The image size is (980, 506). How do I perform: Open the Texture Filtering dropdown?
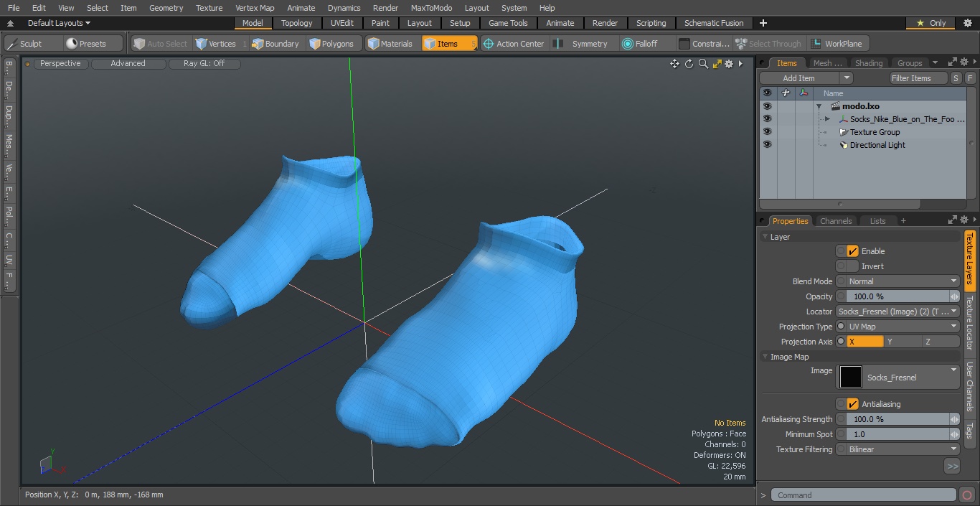[903, 449]
